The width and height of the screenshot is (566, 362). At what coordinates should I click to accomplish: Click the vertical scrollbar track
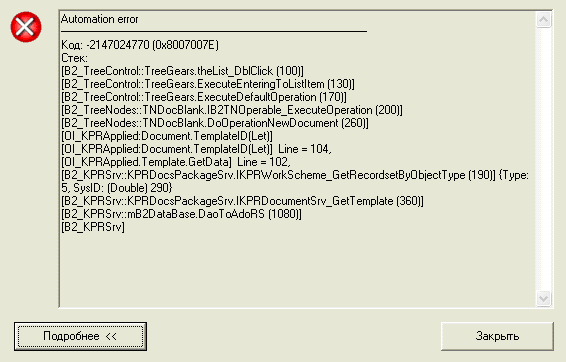(543, 159)
